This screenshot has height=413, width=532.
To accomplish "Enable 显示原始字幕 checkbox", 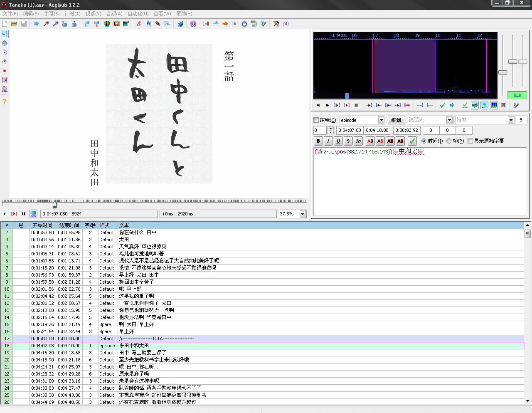I will [470, 141].
